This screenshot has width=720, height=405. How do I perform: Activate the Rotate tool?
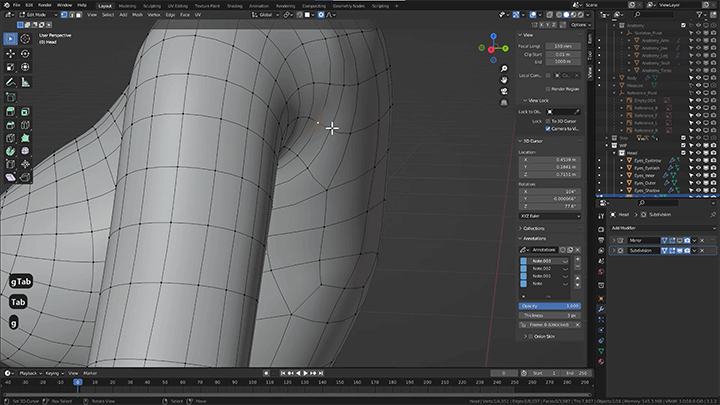tap(25, 54)
